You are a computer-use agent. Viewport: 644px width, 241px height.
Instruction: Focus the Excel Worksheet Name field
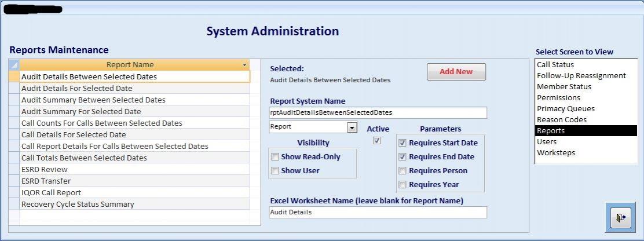378,213
